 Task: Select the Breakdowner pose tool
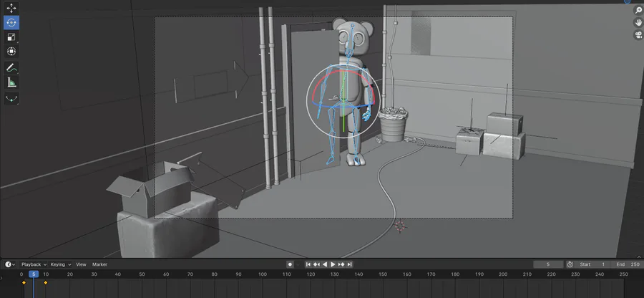(x=11, y=99)
